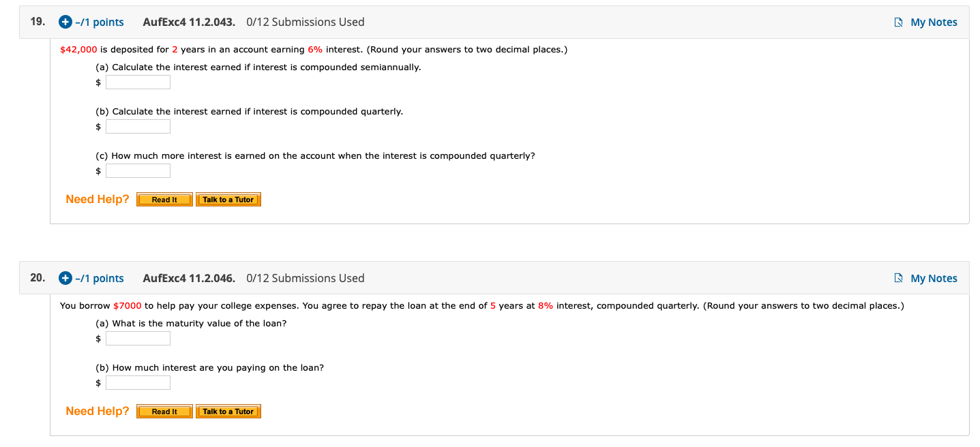Open Read It help for question 19
Image resolution: width=980 pixels, height=447 pixels.
[x=164, y=199]
